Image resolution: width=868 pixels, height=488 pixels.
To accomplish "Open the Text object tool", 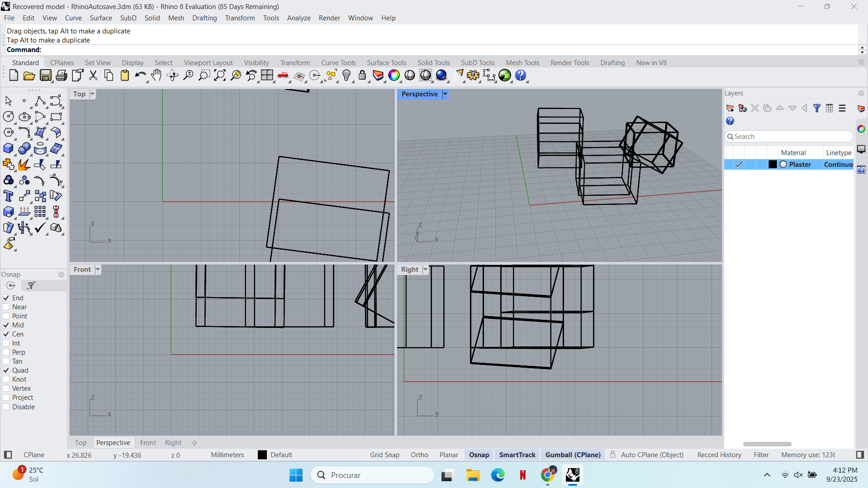I will click(x=8, y=196).
